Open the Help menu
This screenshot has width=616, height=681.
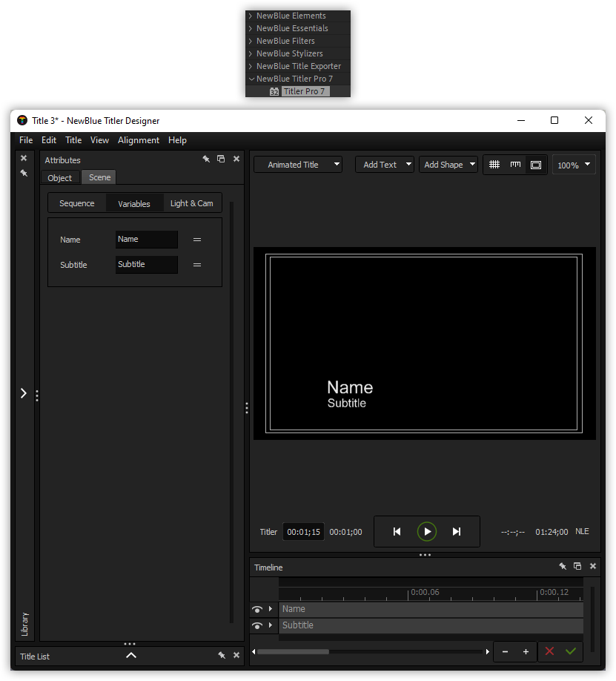click(178, 140)
